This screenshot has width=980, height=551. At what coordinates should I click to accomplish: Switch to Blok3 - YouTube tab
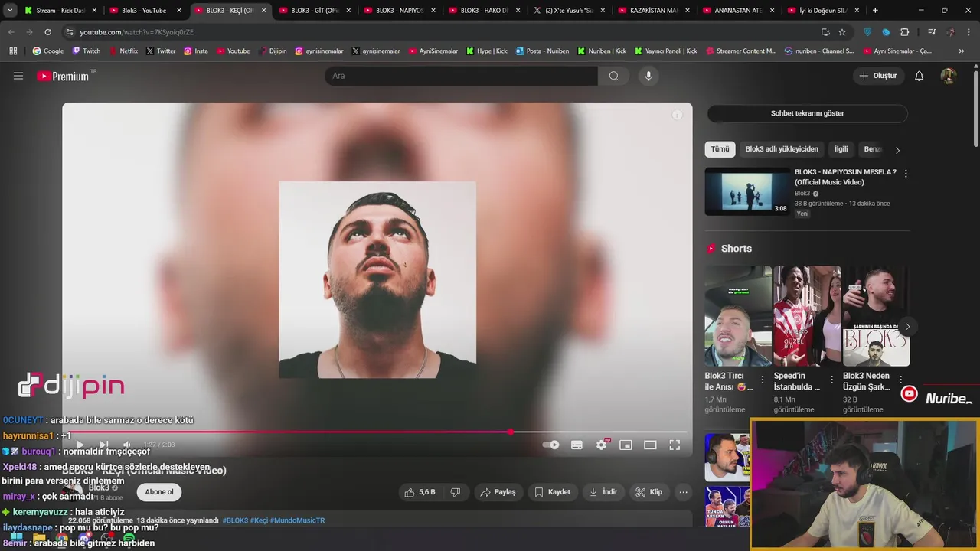coord(144,11)
